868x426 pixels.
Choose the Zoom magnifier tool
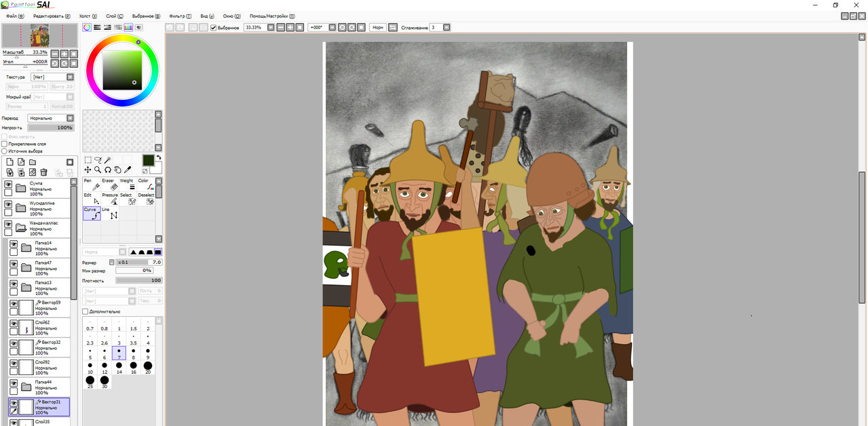(x=98, y=170)
